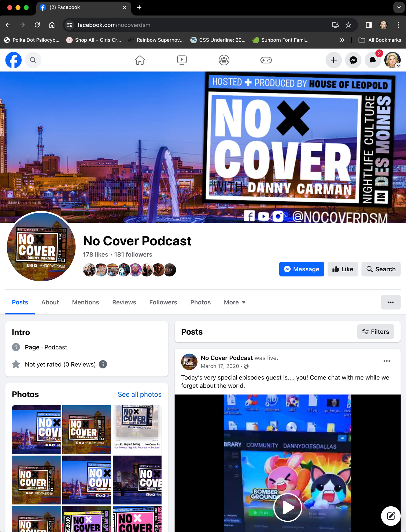
Task: View site information icon in address bar
Action: click(70, 25)
